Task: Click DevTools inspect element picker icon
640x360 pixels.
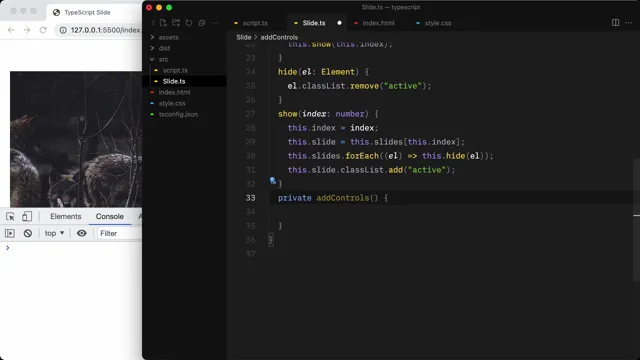Action: (10, 217)
